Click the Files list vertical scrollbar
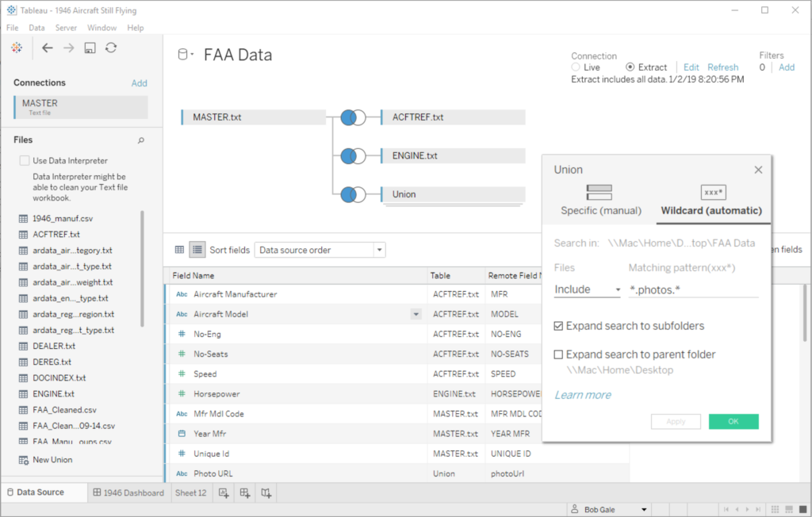 (142, 268)
